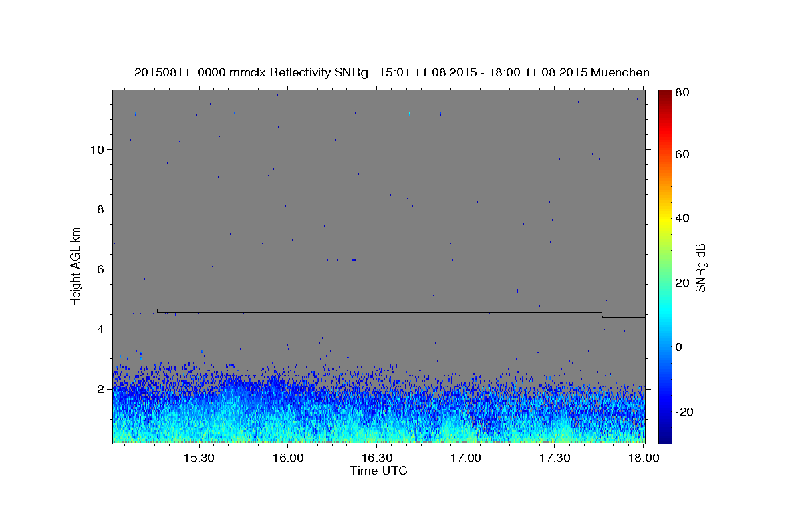This screenshot has width=798, height=532.
Task: Click the height tick label 6
Action: (100, 269)
